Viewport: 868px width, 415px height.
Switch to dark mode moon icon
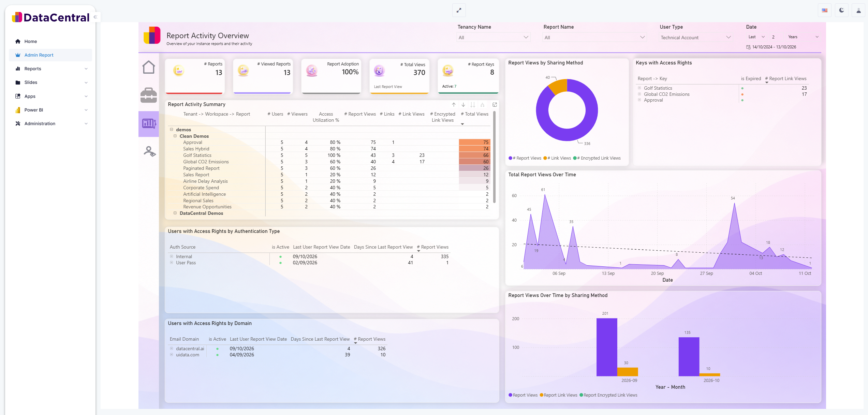tap(841, 10)
